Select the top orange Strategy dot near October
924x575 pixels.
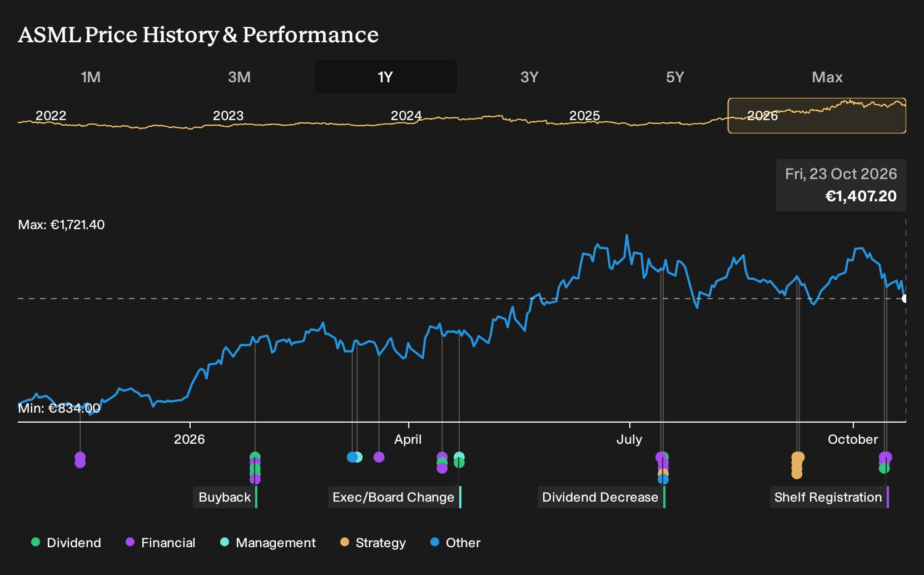pos(798,457)
